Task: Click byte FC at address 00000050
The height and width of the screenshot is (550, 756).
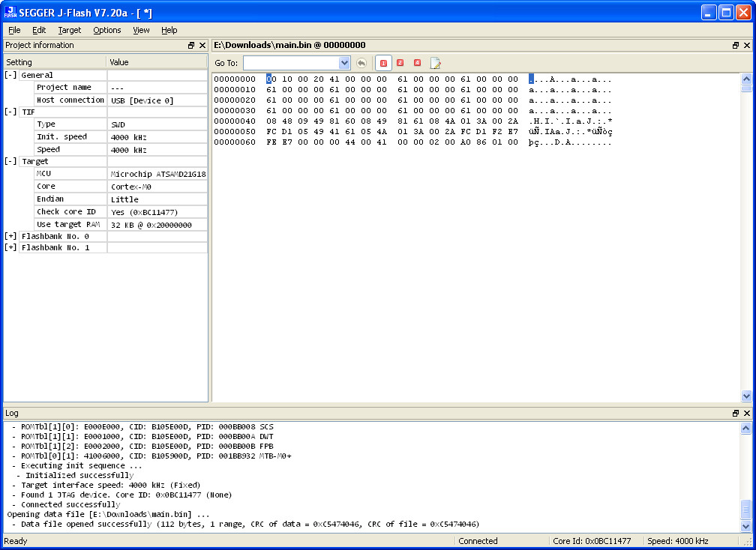Action: coord(271,131)
